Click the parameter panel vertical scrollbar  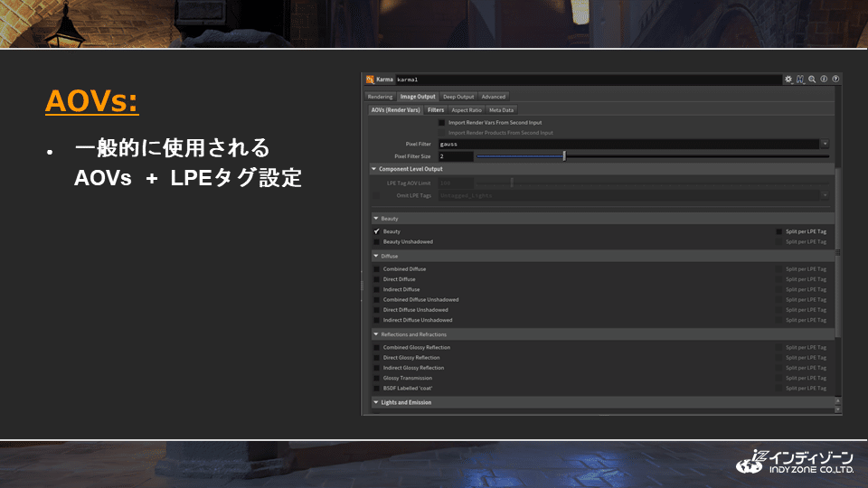point(837,252)
